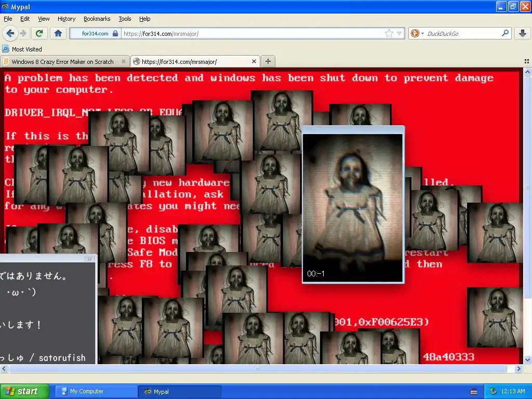Reload the page with the refresh icon

(x=39, y=33)
